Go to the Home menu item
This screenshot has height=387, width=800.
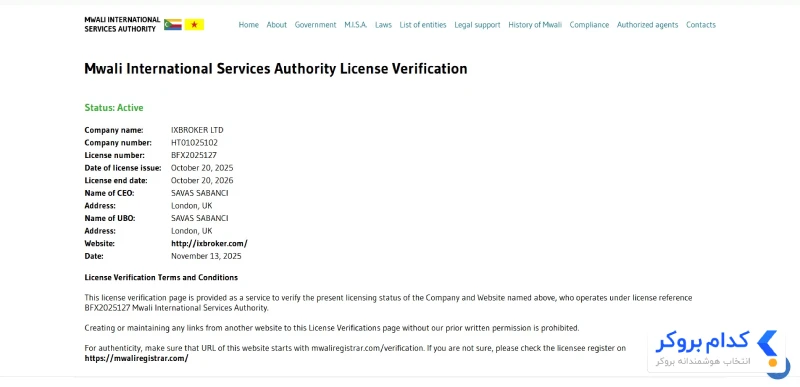click(x=248, y=24)
